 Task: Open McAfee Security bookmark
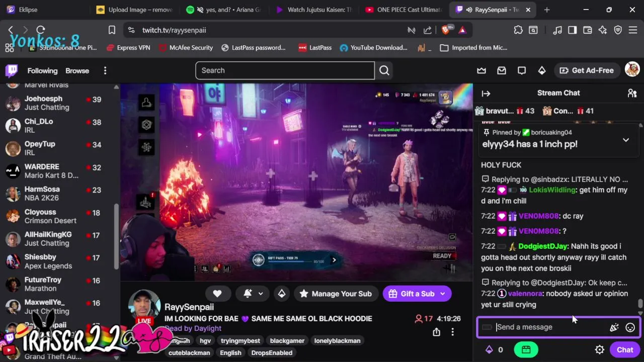[186, 48]
